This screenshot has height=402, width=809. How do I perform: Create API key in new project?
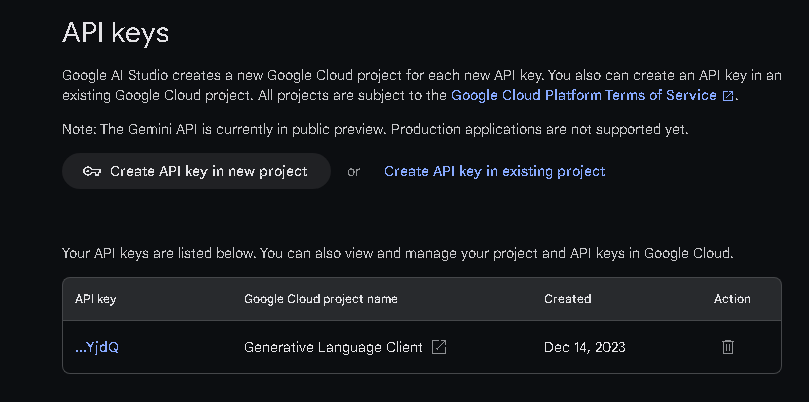pyautogui.click(x=196, y=171)
